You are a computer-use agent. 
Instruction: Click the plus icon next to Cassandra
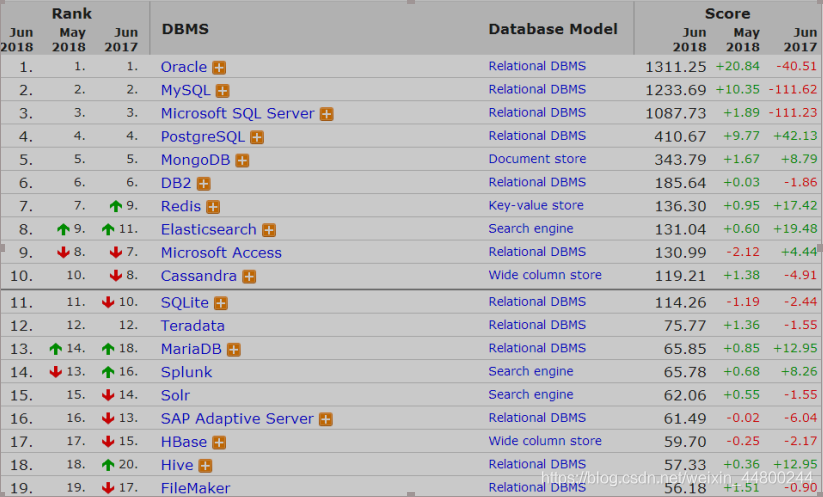(x=249, y=277)
